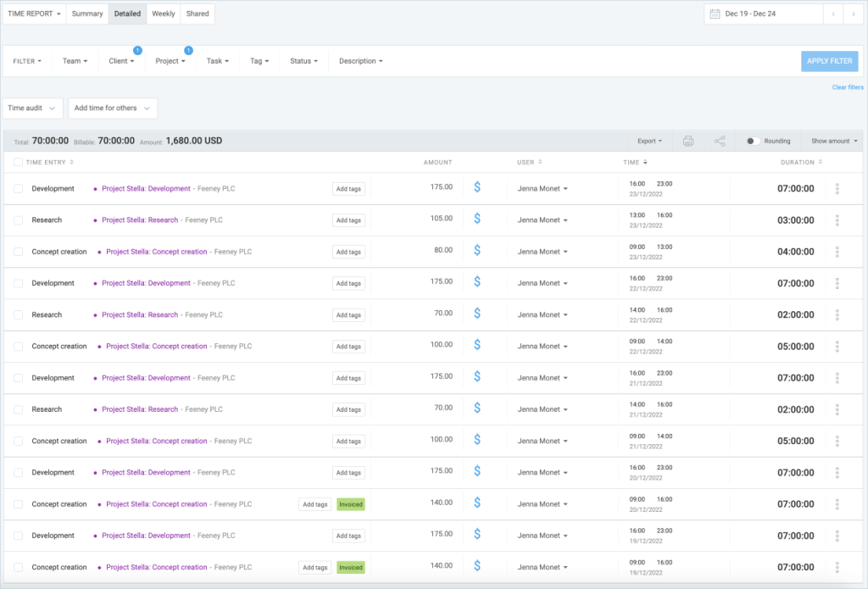Toggle billable dollar icon for 80.00 Concept creation entry
The width and height of the screenshot is (868, 589).
477,251
